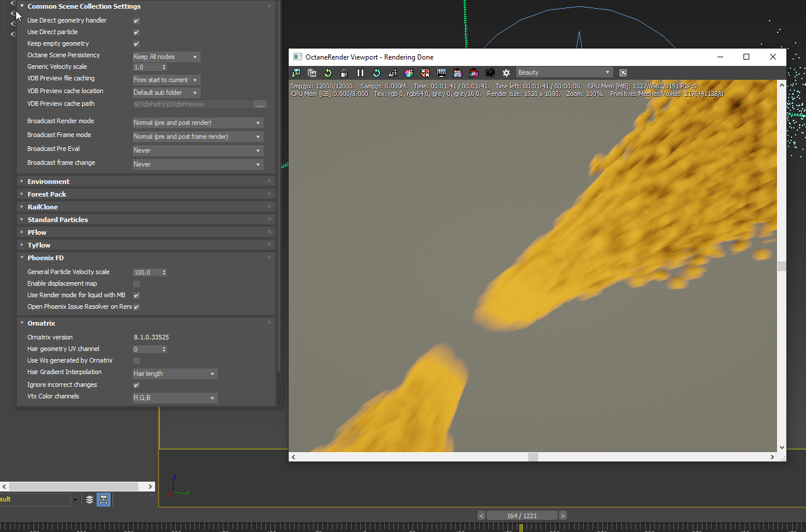Toggle Use Direct geometry handler checkbox
This screenshot has width=806, height=532.
137,21
